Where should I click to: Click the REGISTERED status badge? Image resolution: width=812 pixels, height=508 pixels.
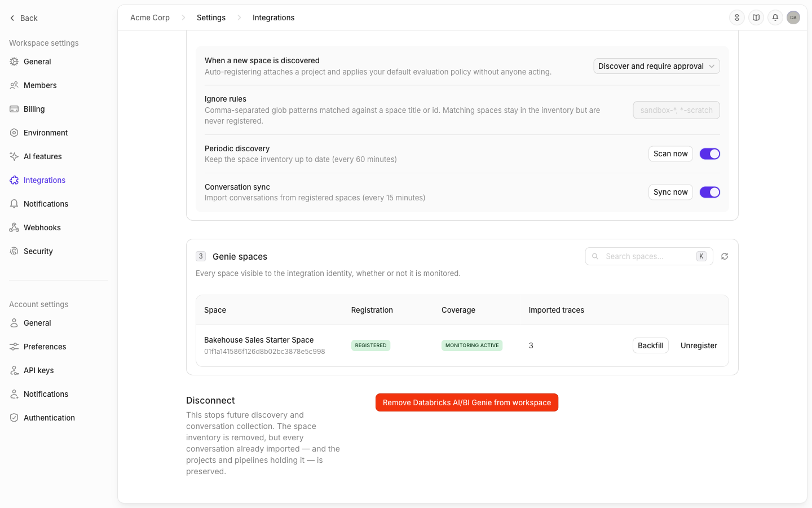coord(370,345)
